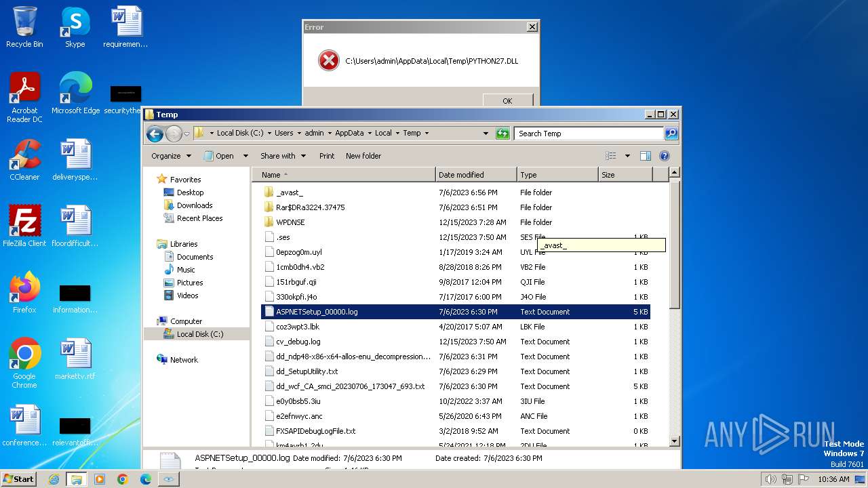
Task: Click the search magnifier icon
Action: coord(671,134)
